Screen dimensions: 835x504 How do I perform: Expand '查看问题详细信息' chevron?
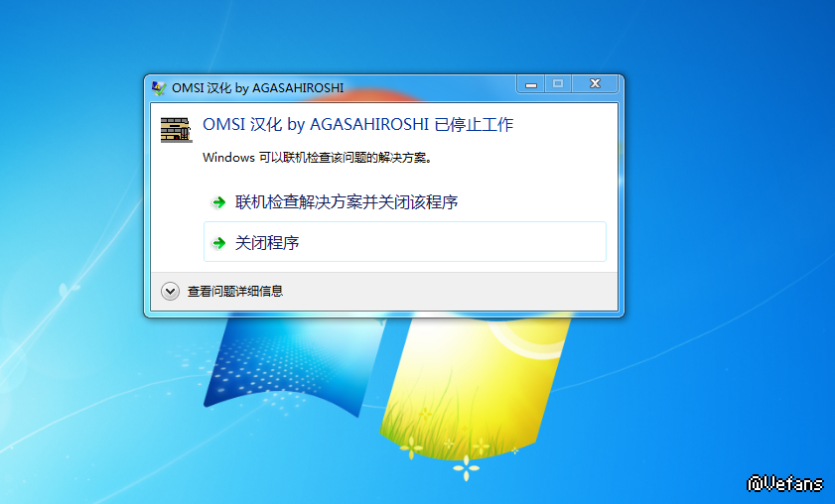tap(170, 291)
